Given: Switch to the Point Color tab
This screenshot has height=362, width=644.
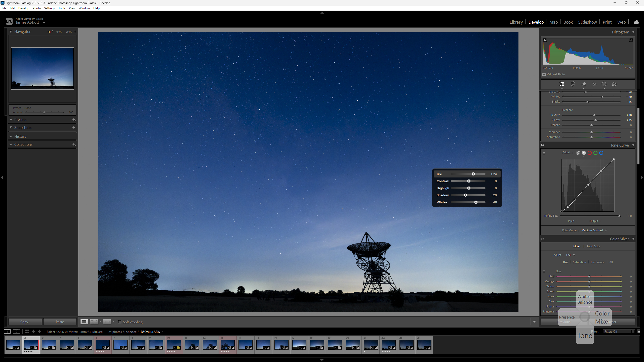Looking at the screenshot, I should pos(593,246).
